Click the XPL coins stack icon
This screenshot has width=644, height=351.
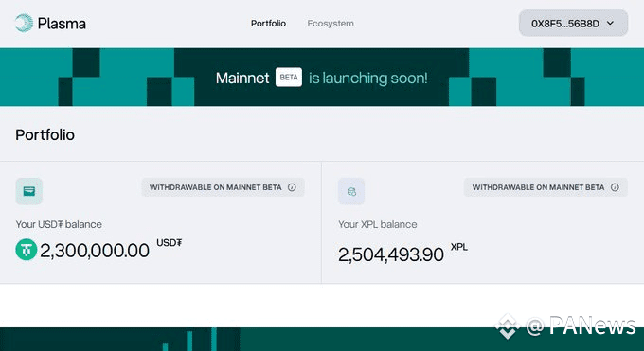351,191
